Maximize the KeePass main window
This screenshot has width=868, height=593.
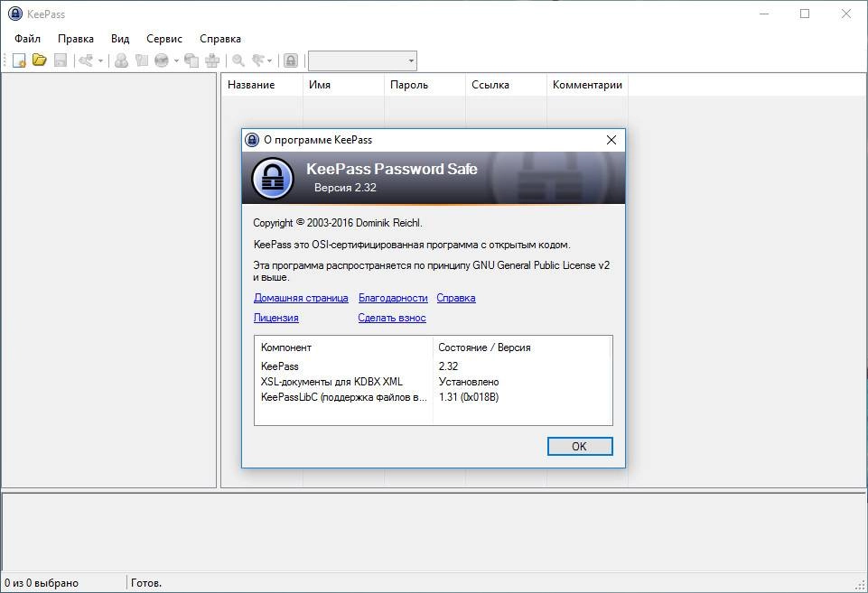(805, 14)
